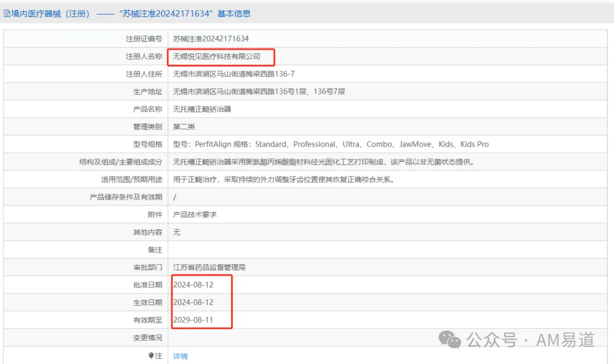Click model spec PerfitAlign row value
Screen dimensions: 614x364
331,144
